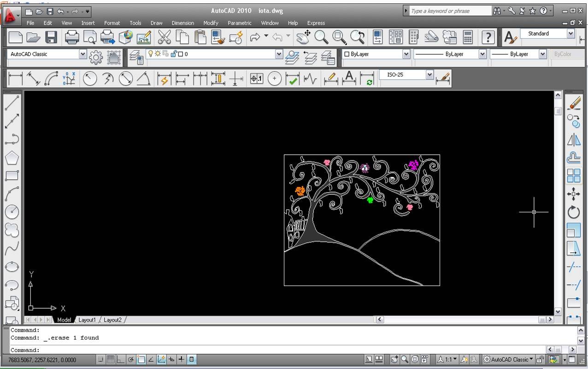Toggle Snap Mode in status bar

tap(100, 359)
